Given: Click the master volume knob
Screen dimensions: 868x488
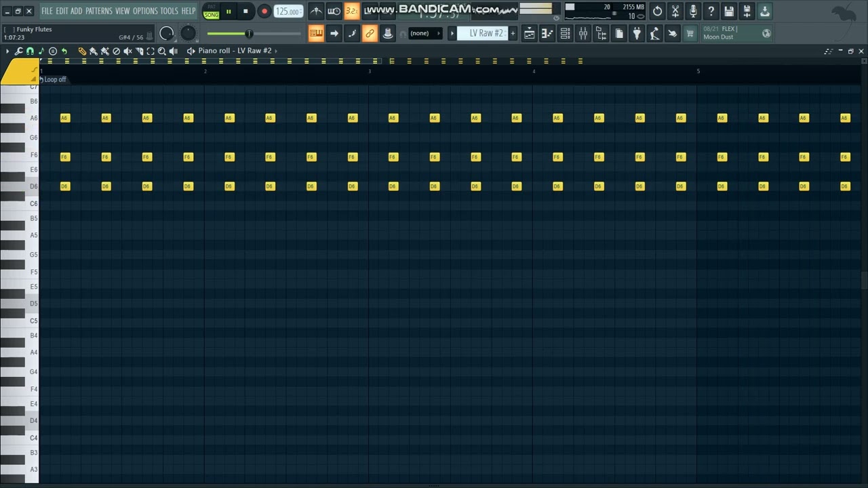Looking at the screenshot, I should [x=166, y=33].
